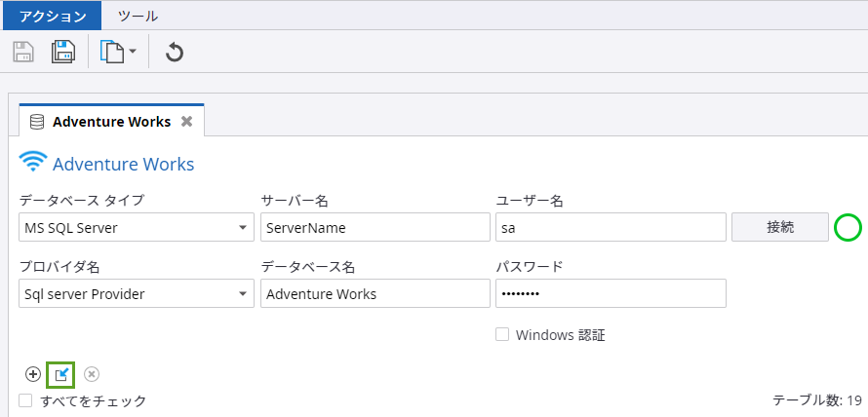Switch to the アクション ribbon tab

[x=51, y=16]
